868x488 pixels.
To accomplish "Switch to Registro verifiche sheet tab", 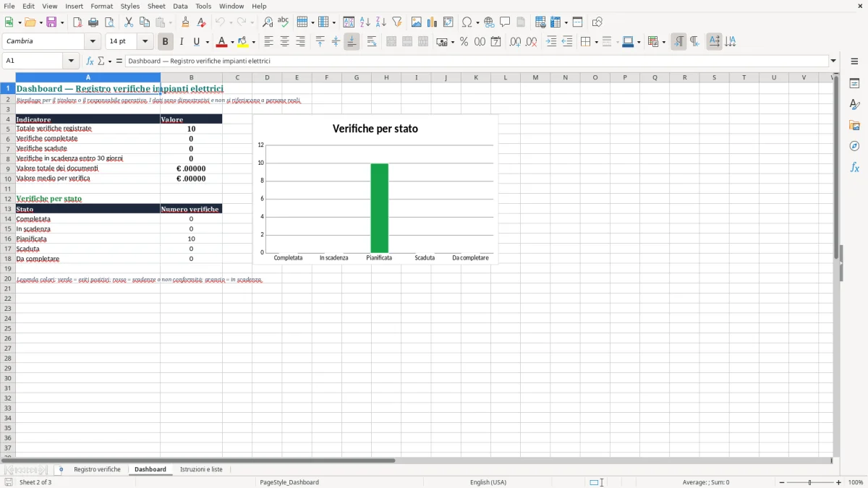I will [x=97, y=469].
